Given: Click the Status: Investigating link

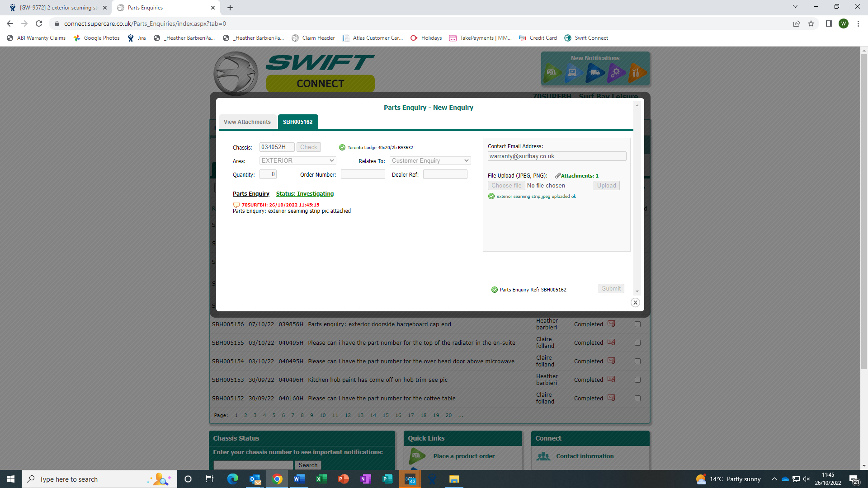Looking at the screenshot, I should (305, 193).
